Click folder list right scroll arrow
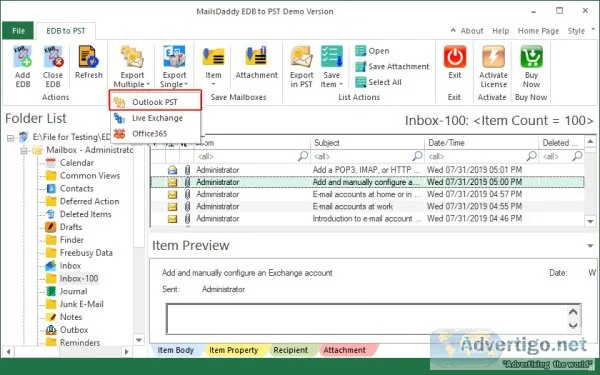Image resolution: width=600 pixels, height=375 pixels. point(127,351)
